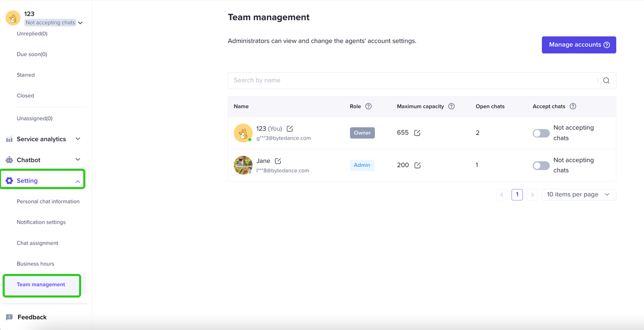Click the search magnifier icon
This screenshot has height=330, width=644.
click(x=606, y=81)
